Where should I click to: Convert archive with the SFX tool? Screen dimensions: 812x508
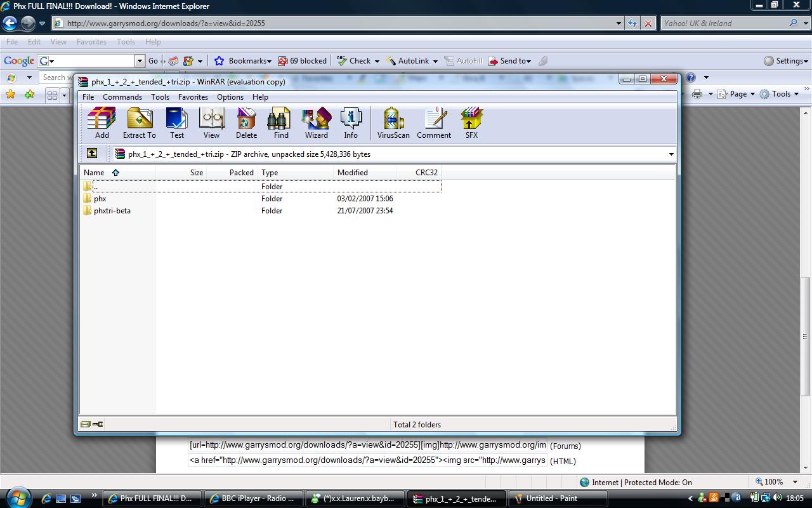click(471, 123)
